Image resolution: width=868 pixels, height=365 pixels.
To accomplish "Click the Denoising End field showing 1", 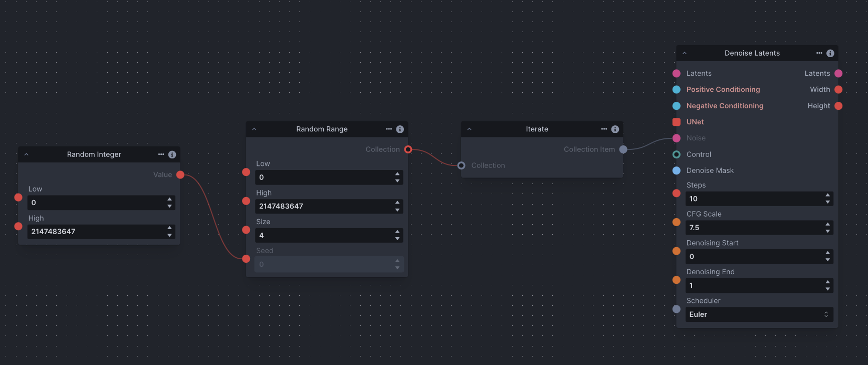I will click(759, 285).
